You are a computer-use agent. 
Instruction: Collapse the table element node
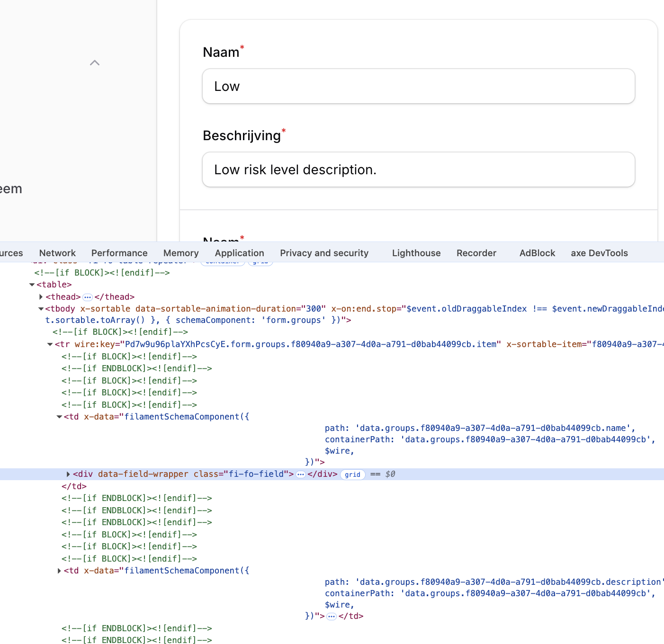pyautogui.click(x=32, y=285)
